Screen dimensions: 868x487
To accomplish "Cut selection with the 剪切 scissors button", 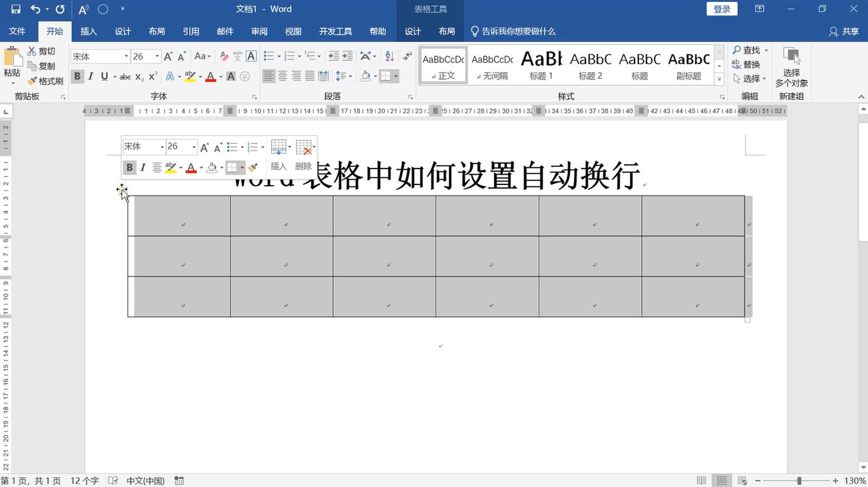I will [x=41, y=51].
